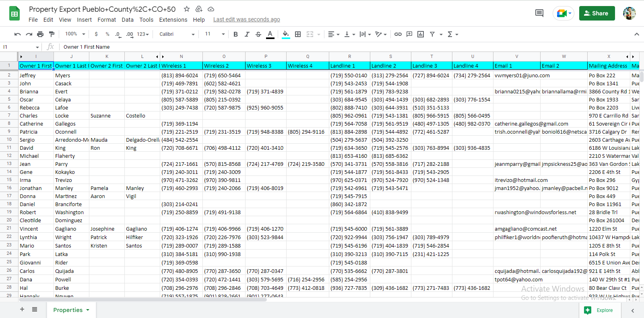Image resolution: width=644 pixels, height=318 pixels.
Task: Open Google account avatar
Action: point(630,13)
